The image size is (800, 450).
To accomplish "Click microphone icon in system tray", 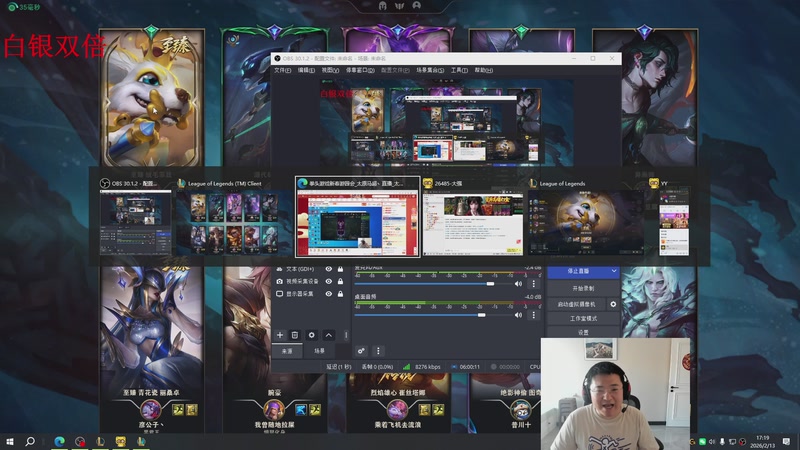I will tap(722, 441).
